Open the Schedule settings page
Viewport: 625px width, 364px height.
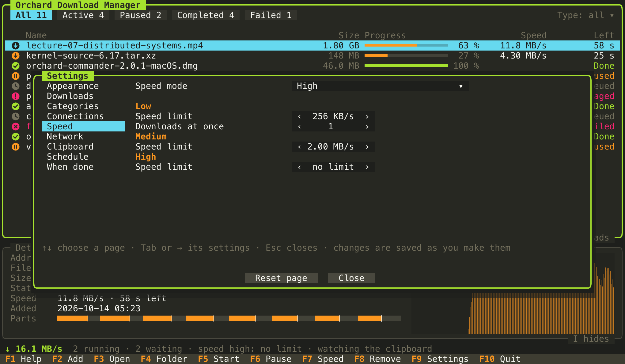tap(83, 157)
